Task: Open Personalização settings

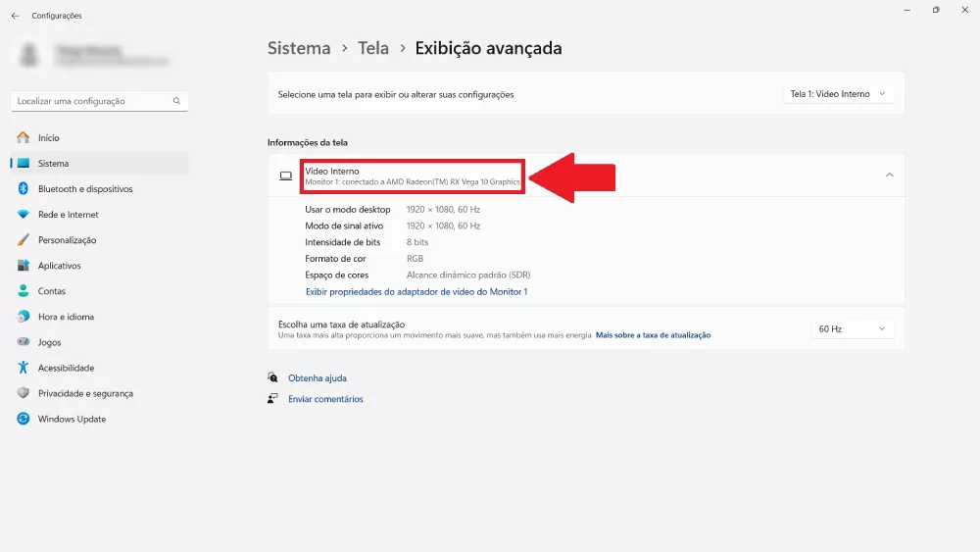Action: pos(67,240)
